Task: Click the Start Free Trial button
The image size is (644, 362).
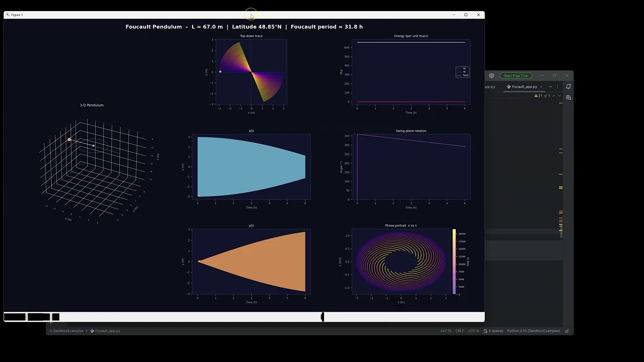Action: [x=516, y=76]
